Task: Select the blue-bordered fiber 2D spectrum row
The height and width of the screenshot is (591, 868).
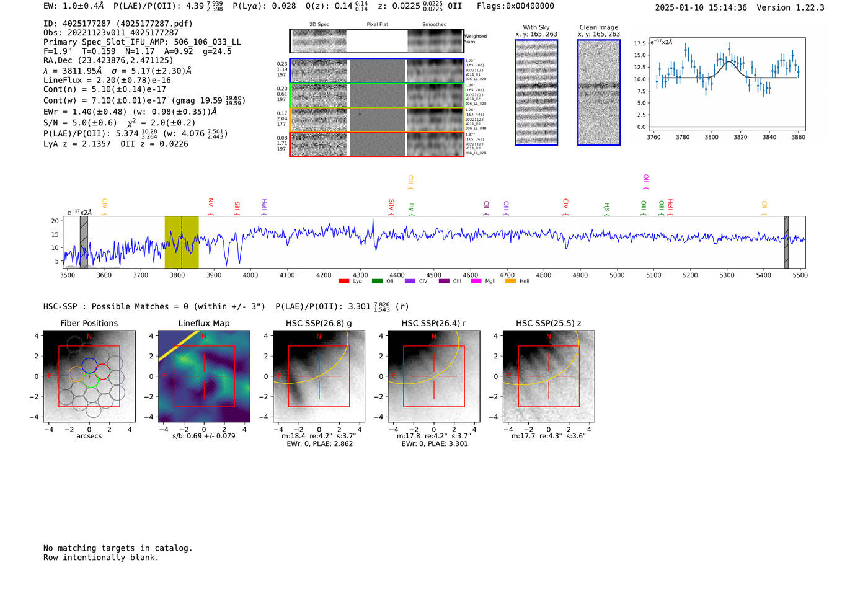Action: tap(376, 71)
